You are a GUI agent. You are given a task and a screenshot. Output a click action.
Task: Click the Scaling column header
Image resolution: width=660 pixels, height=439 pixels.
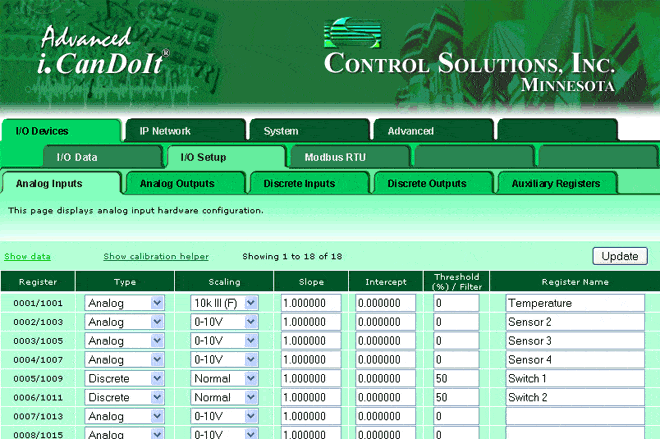click(224, 282)
